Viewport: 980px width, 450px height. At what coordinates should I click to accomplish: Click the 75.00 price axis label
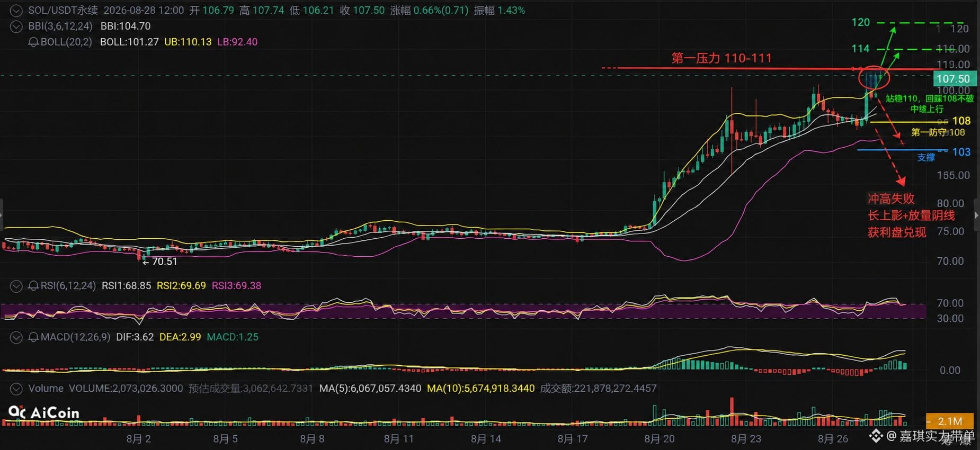pos(950,231)
